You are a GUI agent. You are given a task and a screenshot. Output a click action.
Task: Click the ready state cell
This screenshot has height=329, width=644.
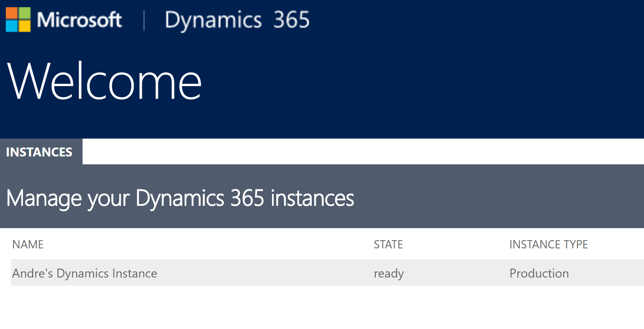coord(389,273)
